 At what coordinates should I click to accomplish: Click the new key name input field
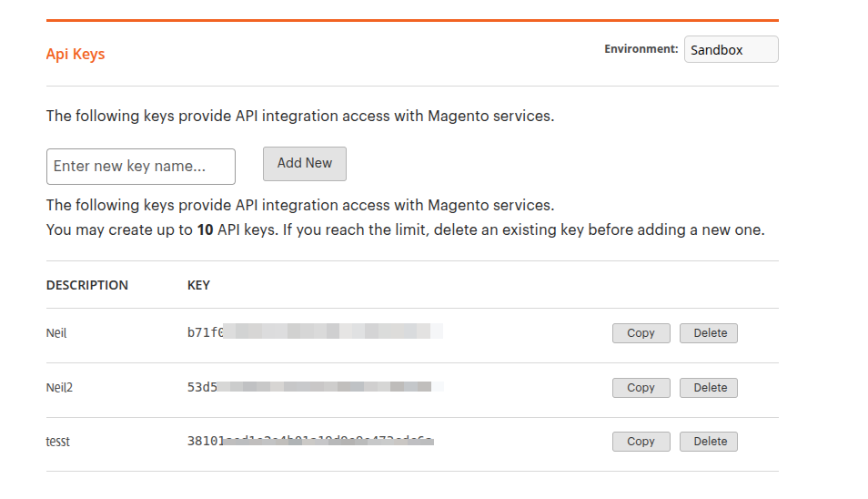(x=141, y=167)
